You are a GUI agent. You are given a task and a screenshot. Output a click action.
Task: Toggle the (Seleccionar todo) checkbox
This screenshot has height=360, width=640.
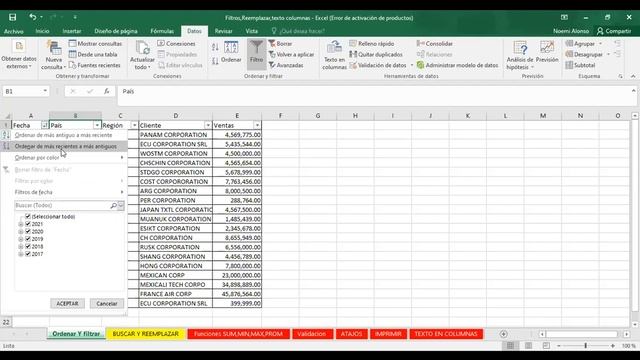[28, 216]
